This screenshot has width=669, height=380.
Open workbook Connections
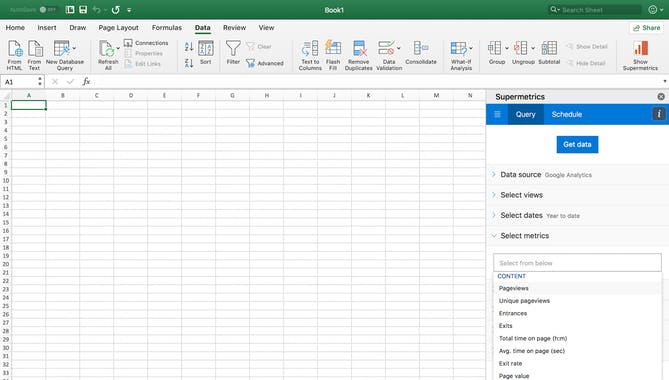coord(146,43)
